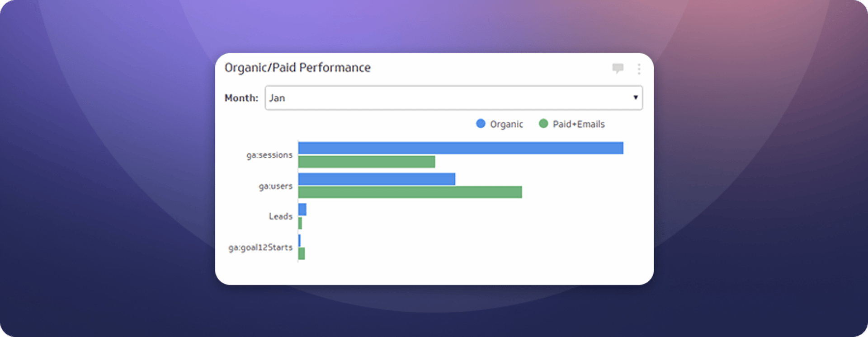The width and height of the screenshot is (868, 337).
Task: Select the green Paid+Emails ga:users bar
Action: pos(410,192)
